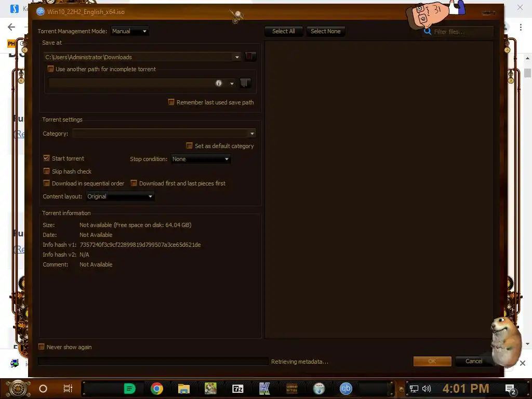
Task: Enable Download first and last pieces first
Action: pyautogui.click(x=134, y=183)
